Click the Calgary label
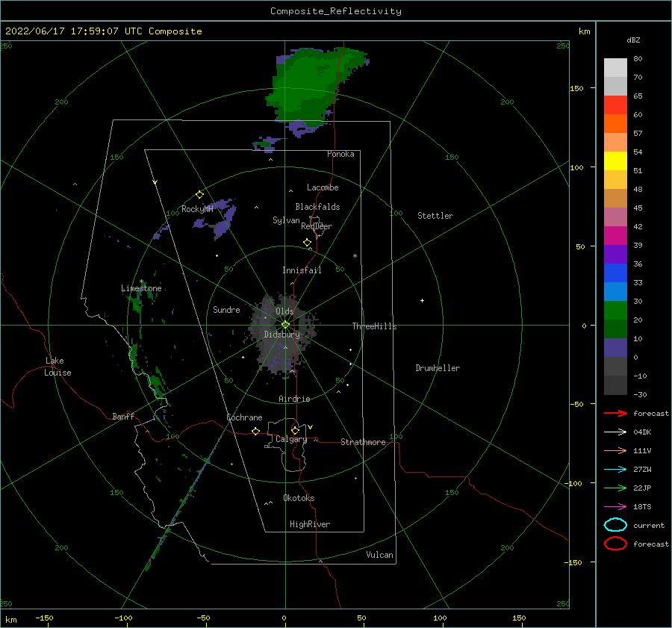Viewport: 672px width, 628px height. click(x=291, y=439)
